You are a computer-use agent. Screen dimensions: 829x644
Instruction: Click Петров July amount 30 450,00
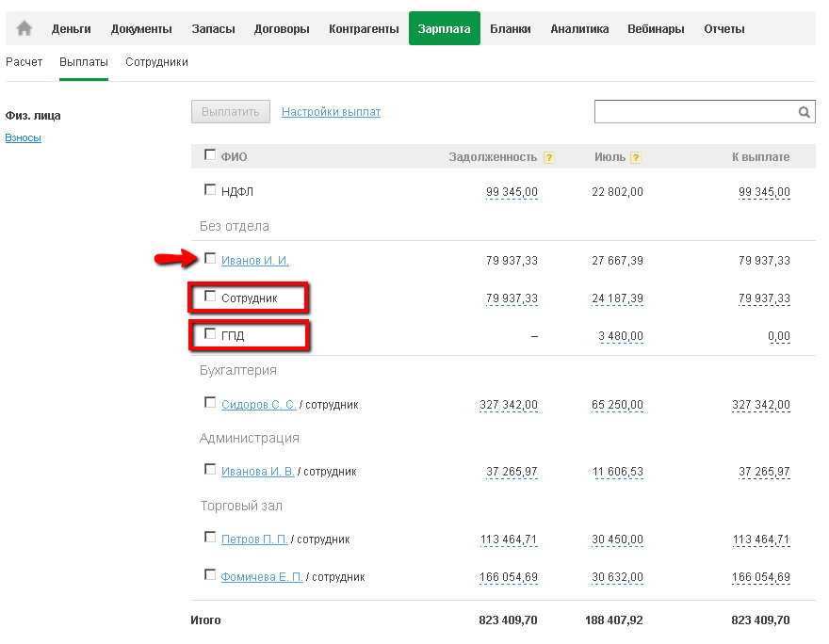[x=618, y=539]
